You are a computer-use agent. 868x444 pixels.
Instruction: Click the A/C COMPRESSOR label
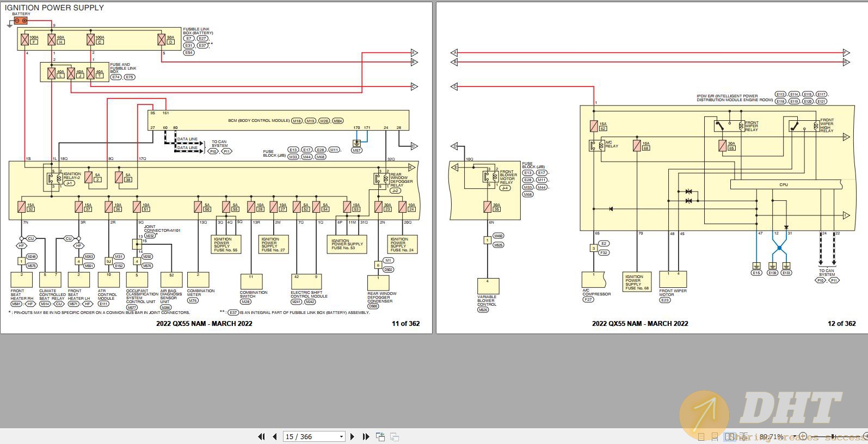(x=596, y=292)
